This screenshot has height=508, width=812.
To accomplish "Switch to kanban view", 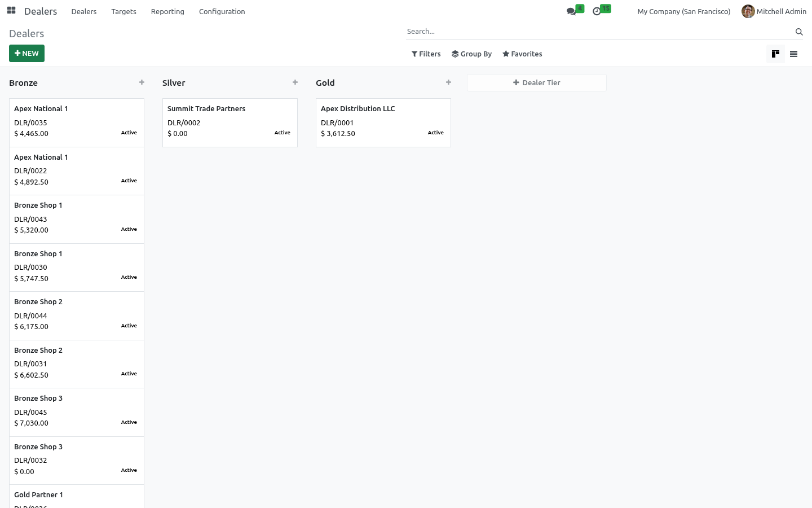I will (x=775, y=54).
